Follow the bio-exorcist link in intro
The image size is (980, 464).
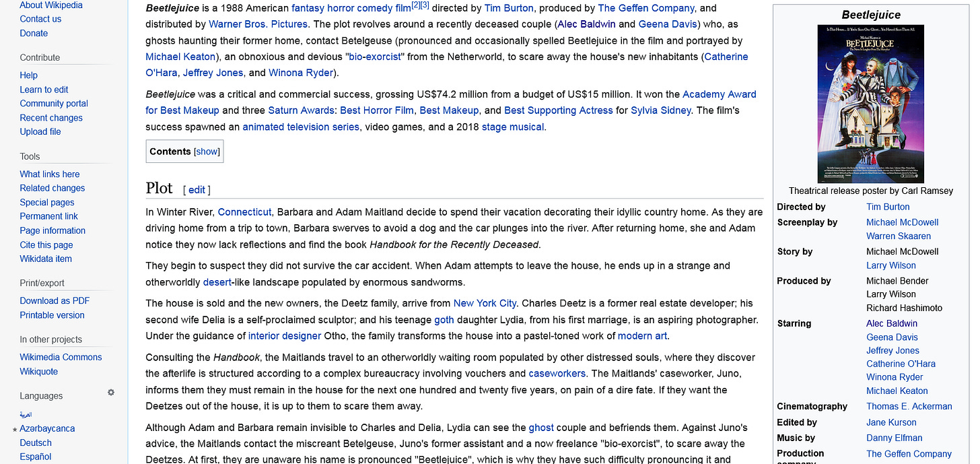tap(374, 57)
